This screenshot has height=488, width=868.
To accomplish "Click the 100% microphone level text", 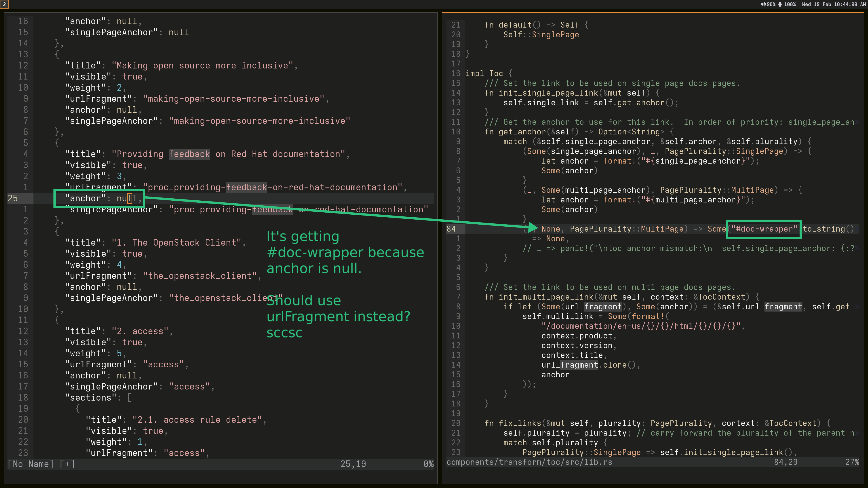I will [x=790, y=4].
